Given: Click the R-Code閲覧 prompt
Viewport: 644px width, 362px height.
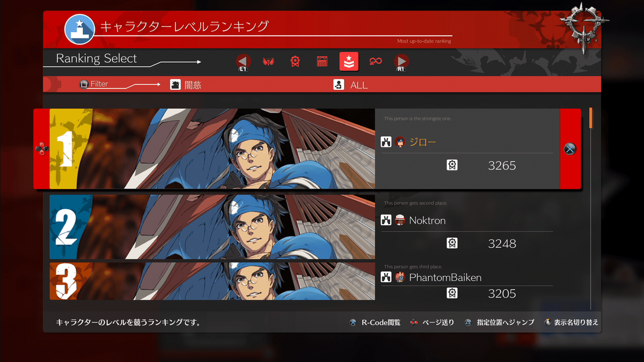Looking at the screenshot, I should (375, 322).
